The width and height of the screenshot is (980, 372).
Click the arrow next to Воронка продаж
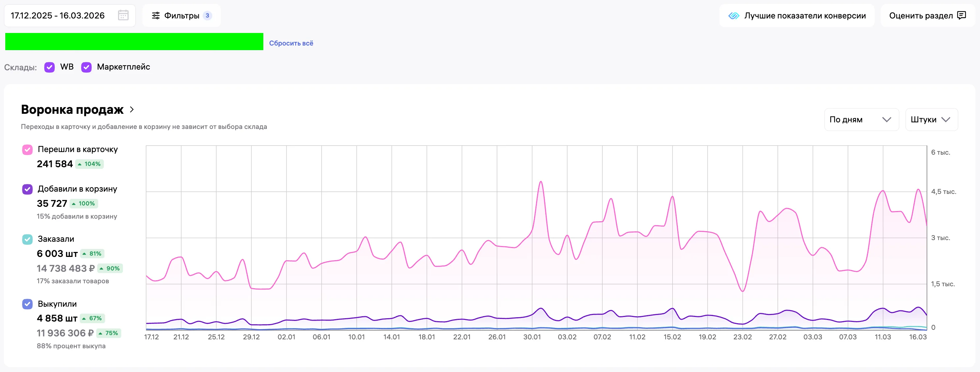(x=132, y=110)
